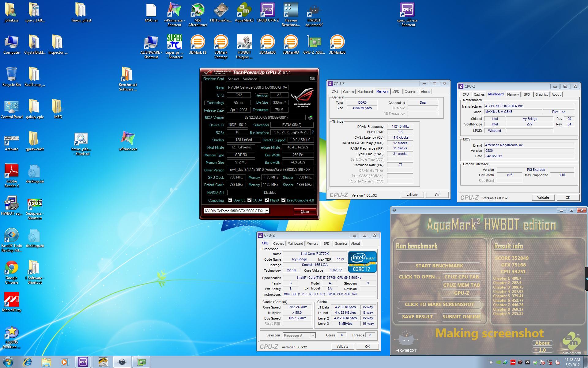Open the M5G.rar file icon
The image size is (588, 368).
pyautogui.click(x=151, y=12)
